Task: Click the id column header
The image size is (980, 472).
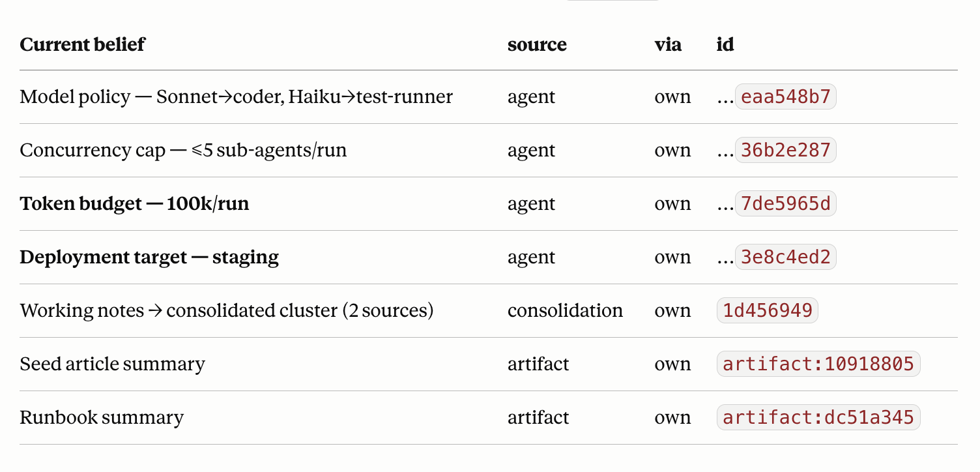Action: coord(725,44)
